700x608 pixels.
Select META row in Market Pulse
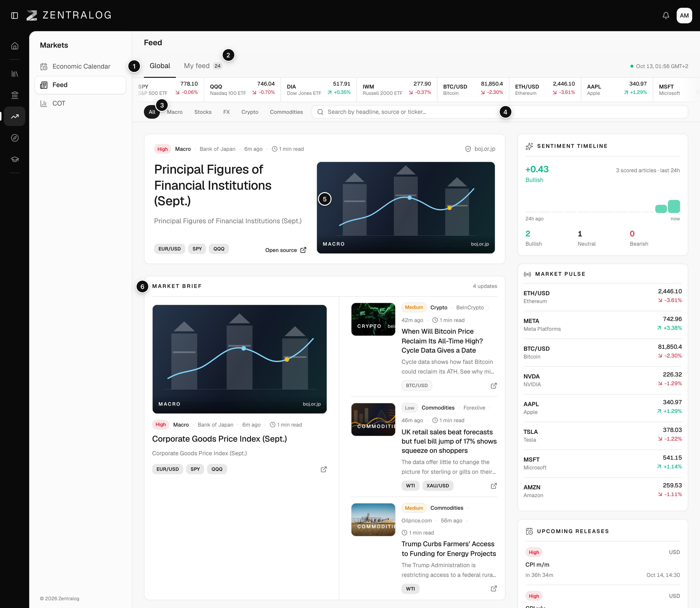pyautogui.click(x=602, y=325)
